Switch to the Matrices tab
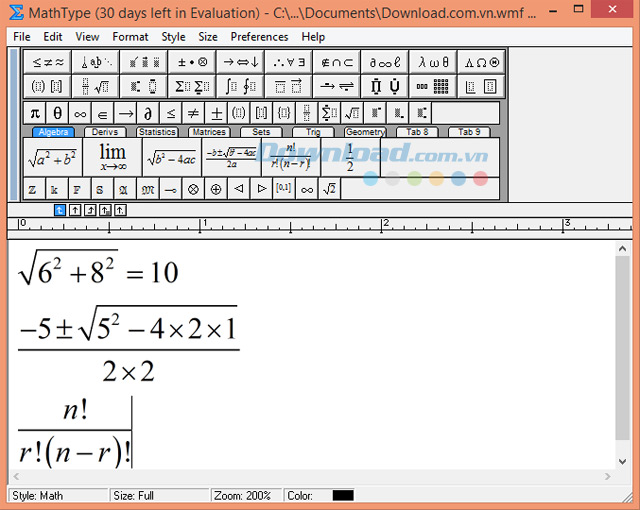640x510 pixels. pyautogui.click(x=209, y=132)
